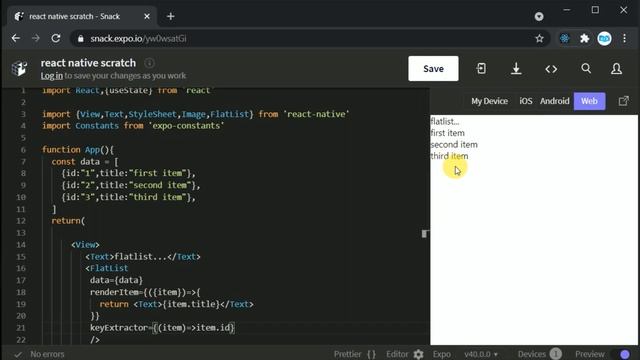Click the site lock icon in the address bar

tap(81, 38)
